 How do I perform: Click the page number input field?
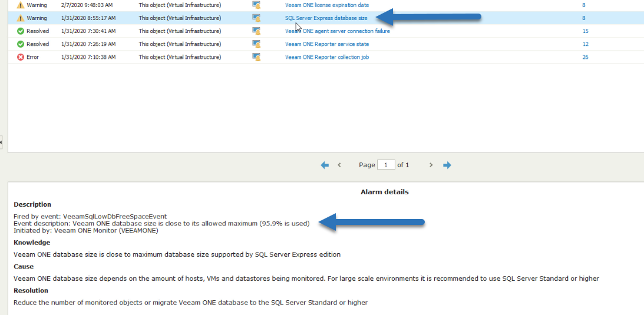coord(386,165)
